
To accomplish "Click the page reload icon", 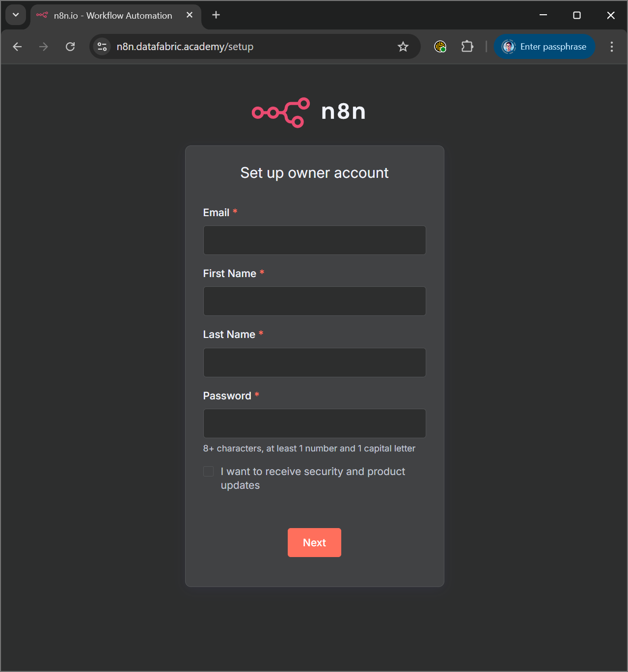I will point(70,46).
